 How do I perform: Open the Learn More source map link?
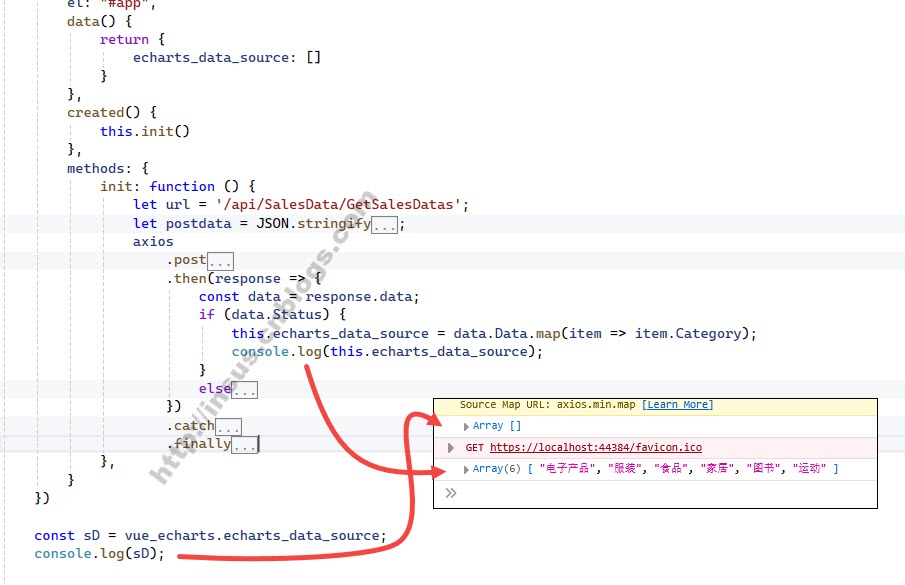pos(678,405)
